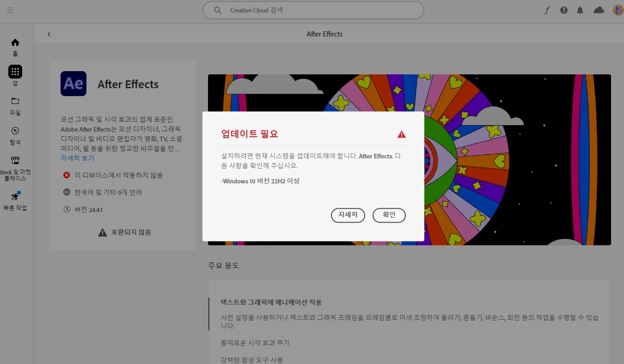Open the user profile avatar
The width and height of the screenshot is (624, 364).
click(618, 10)
